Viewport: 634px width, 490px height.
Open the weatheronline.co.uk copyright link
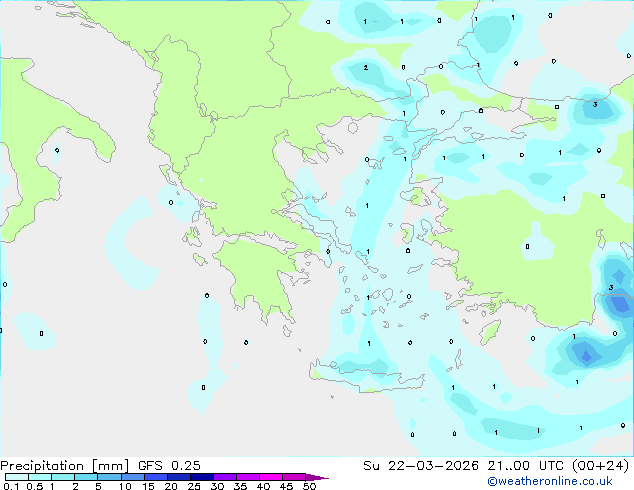click(x=550, y=481)
